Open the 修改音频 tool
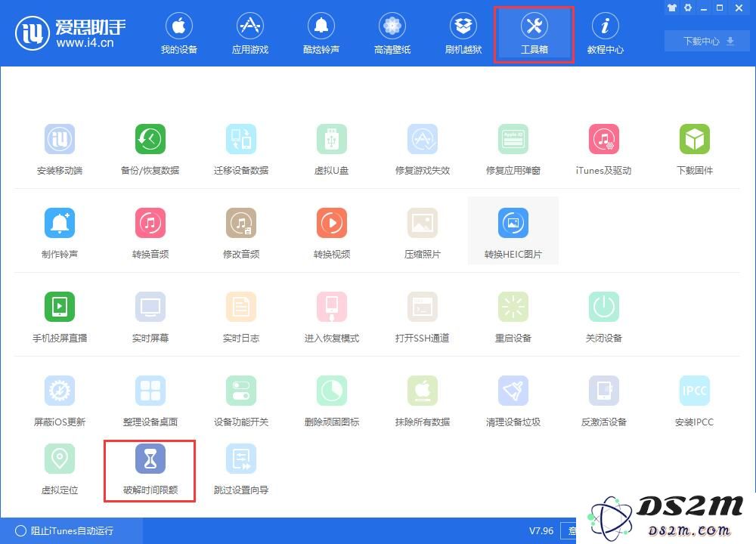Image resolution: width=756 pixels, height=544 pixels. coord(241,233)
